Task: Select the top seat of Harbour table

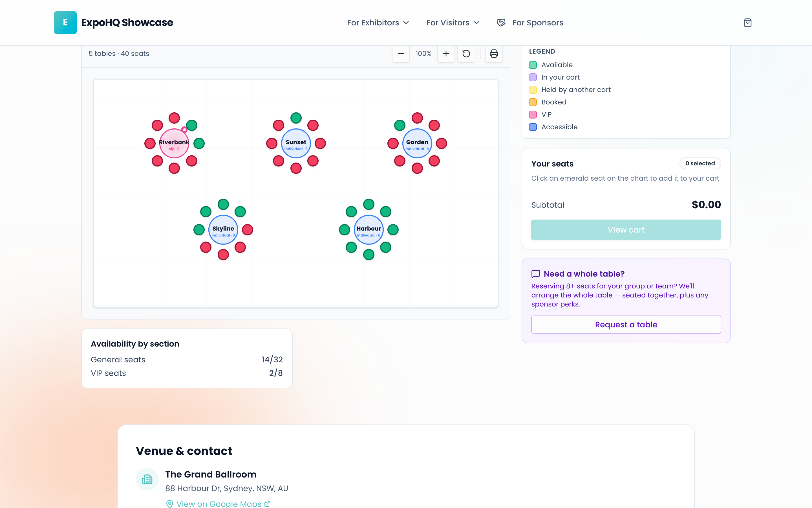Action: 369,204
